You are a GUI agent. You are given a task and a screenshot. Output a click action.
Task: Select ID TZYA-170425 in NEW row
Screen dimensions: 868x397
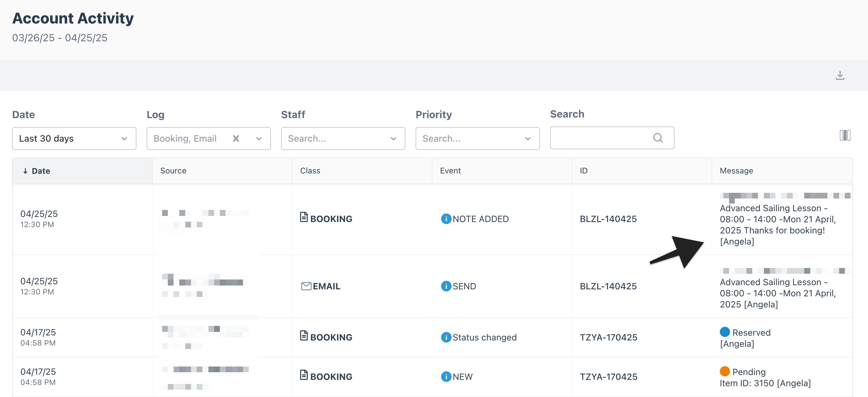(608, 376)
